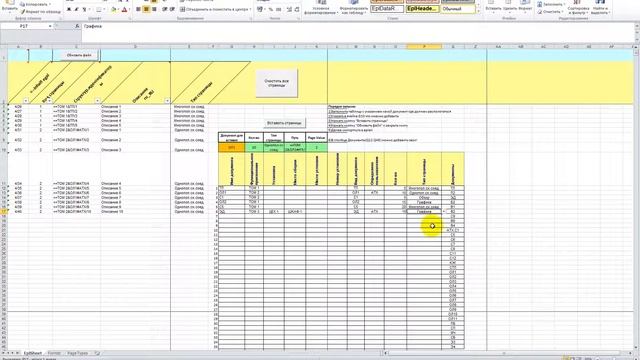The height and width of the screenshot is (360, 640).
Task: Switch to the Format sheet tab
Action: pyautogui.click(x=54, y=353)
